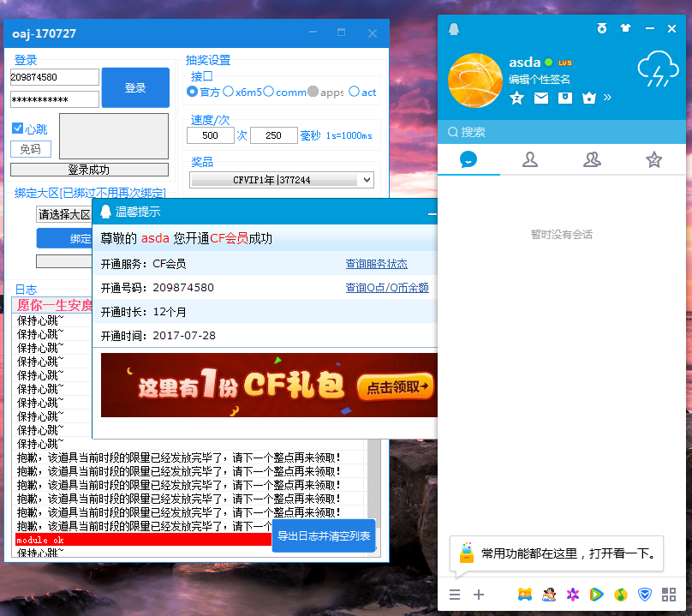
Task: Open the 请选择大区 region dropdown
Action: [64, 214]
